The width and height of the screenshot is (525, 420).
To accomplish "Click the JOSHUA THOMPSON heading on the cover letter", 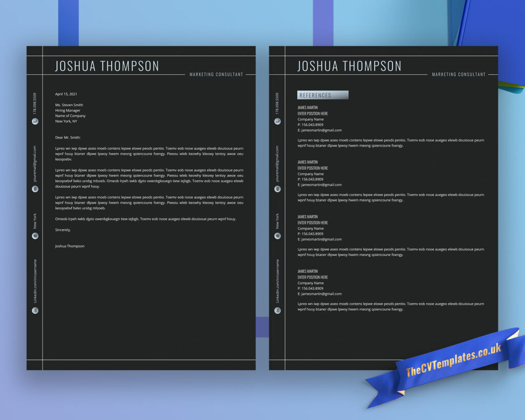I will (106, 66).
